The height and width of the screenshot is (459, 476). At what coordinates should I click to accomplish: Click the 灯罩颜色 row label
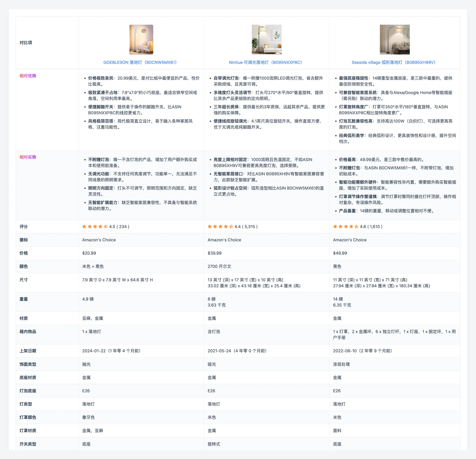point(28,417)
